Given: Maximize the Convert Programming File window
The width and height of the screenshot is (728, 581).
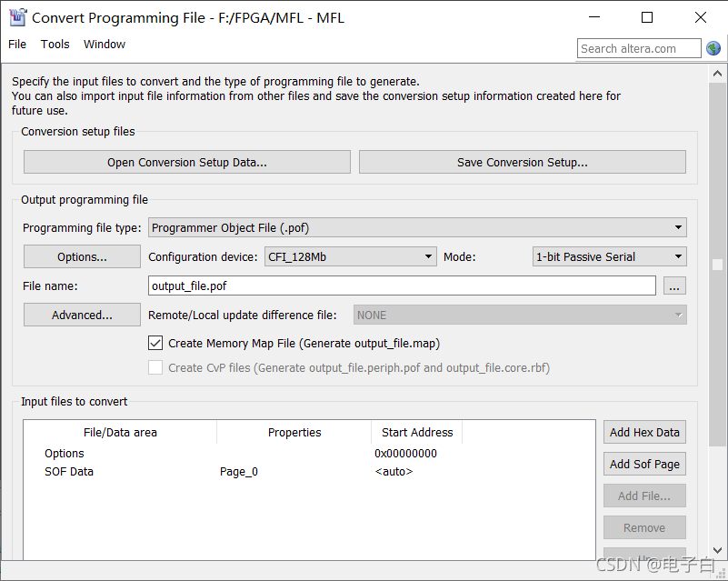Looking at the screenshot, I should tap(647, 17).
